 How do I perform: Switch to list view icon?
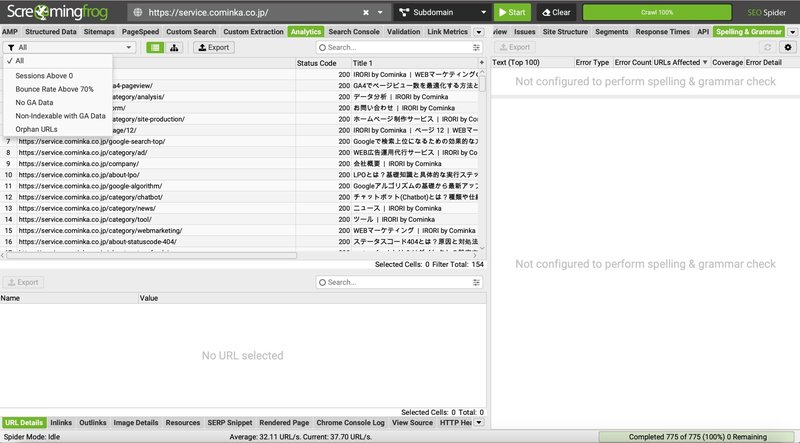pos(155,47)
